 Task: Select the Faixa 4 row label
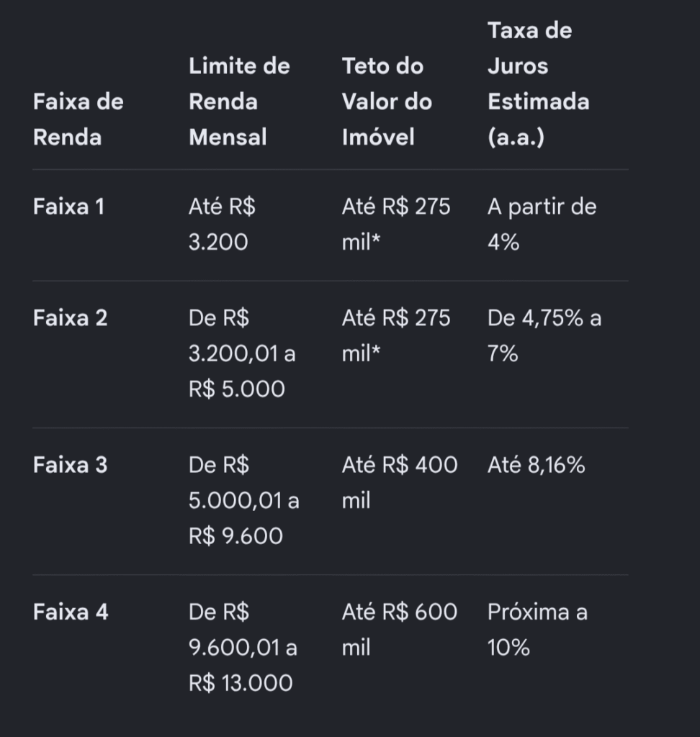click(71, 612)
